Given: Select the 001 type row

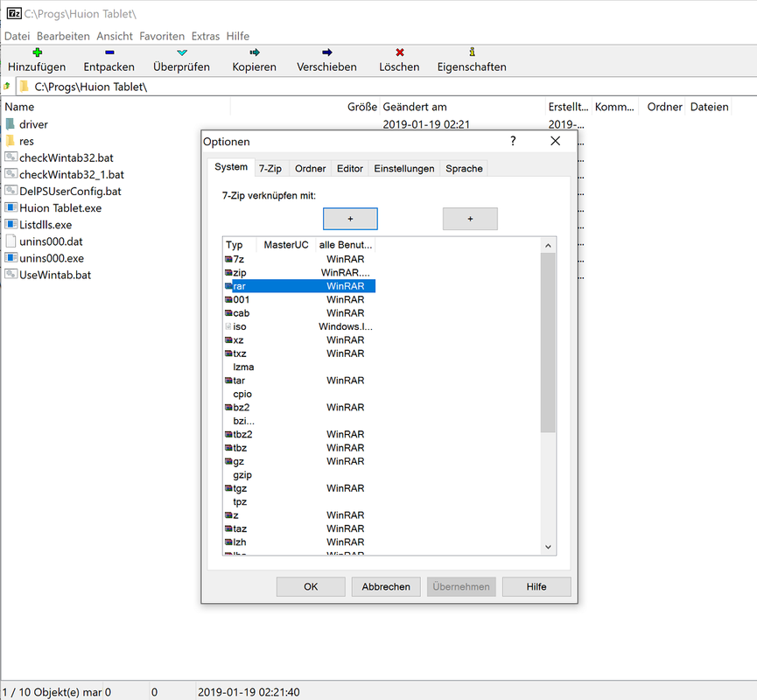Looking at the screenshot, I should [x=300, y=300].
